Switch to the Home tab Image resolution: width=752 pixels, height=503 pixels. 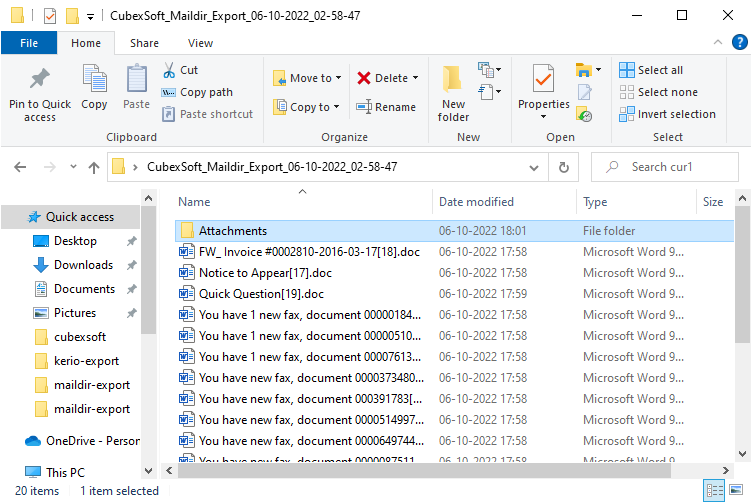pos(86,43)
